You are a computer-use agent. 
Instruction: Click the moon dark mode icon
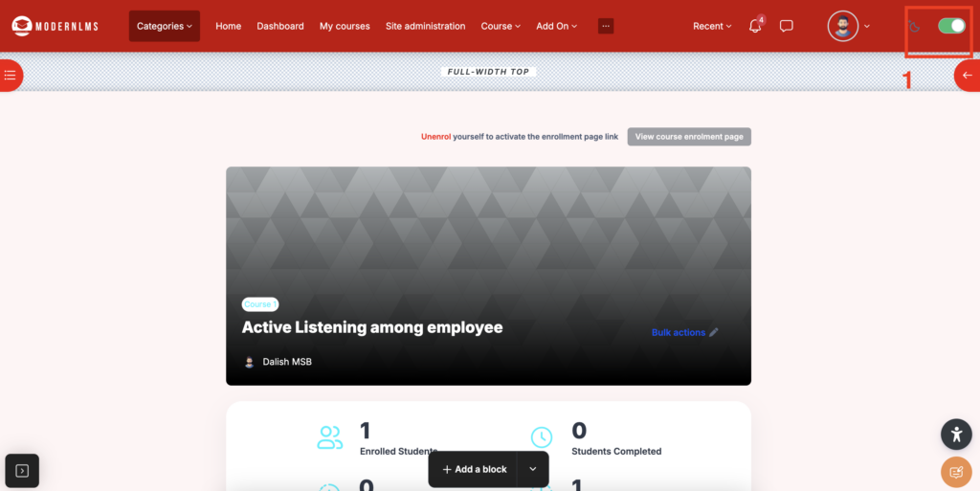pyautogui.click(x=915, y=26)
